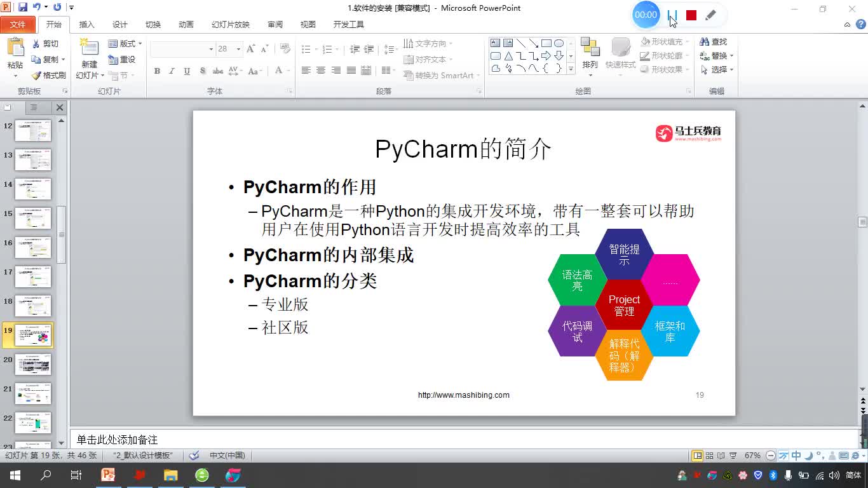Start slideshow icon in status bar

733,456
